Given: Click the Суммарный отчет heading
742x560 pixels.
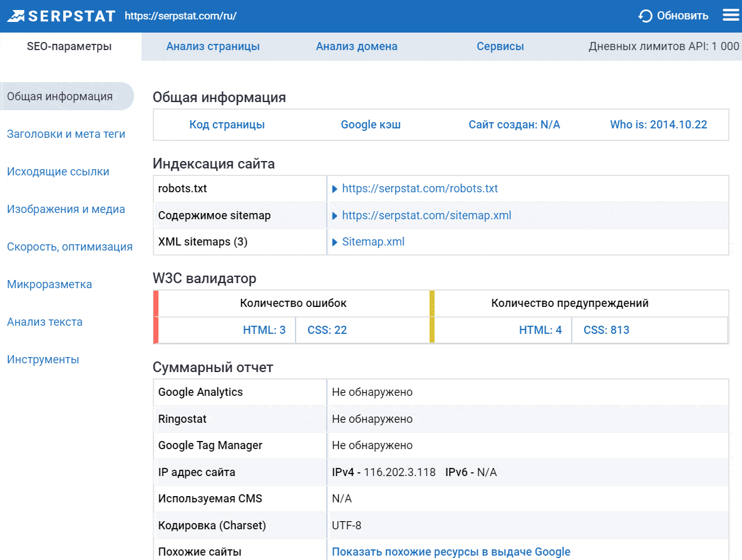Looking at the screenshot, I should click(x=213, y=367).
